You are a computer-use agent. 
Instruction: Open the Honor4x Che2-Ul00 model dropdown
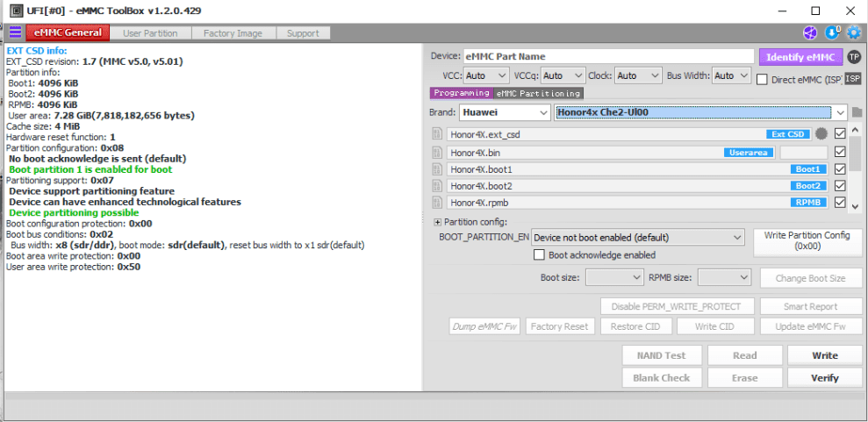point(700,112)
